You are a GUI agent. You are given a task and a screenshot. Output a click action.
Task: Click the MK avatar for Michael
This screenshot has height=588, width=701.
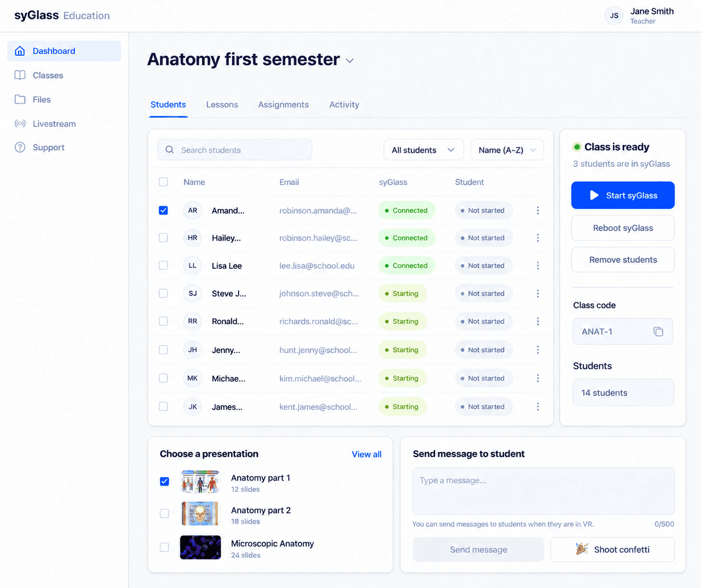[x=193, y=378]
